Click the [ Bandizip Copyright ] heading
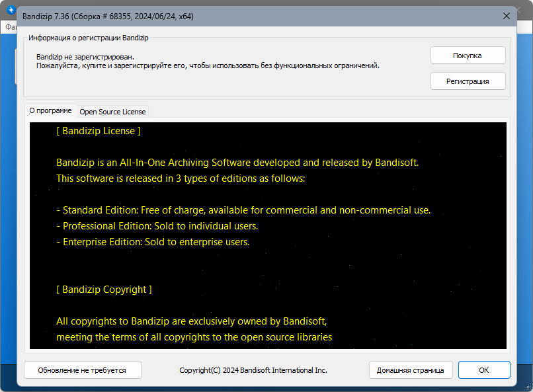Viewport: 533px width, 392px height. click(104, 290)
